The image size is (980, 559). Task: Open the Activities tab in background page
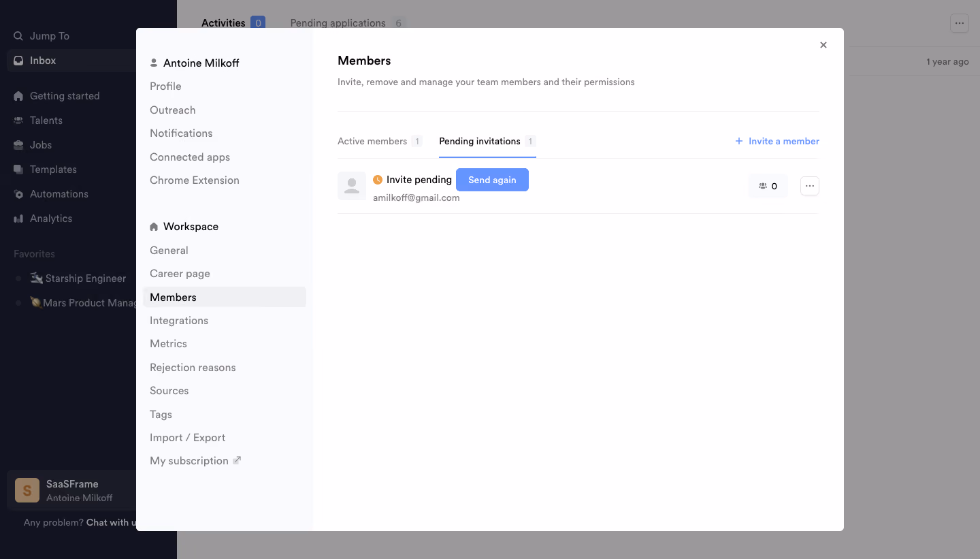233,23
